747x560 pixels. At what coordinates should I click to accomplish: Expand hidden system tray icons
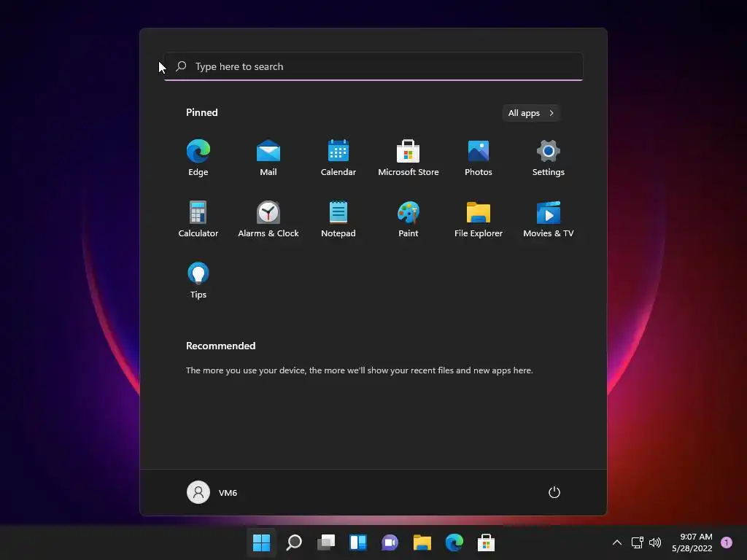[617, 542]
